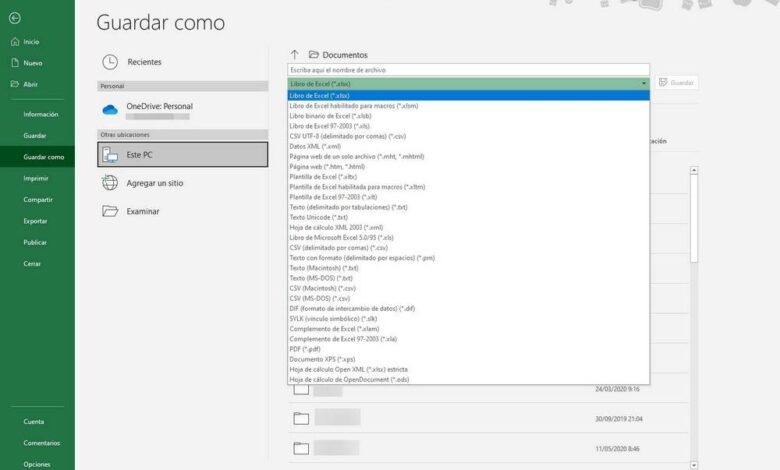Image resolution: width=780 pixels, height=470 pixels.
Task: Select SYLK (vínculo simbólico) (*.slk)
Action: tap(469, 319)
